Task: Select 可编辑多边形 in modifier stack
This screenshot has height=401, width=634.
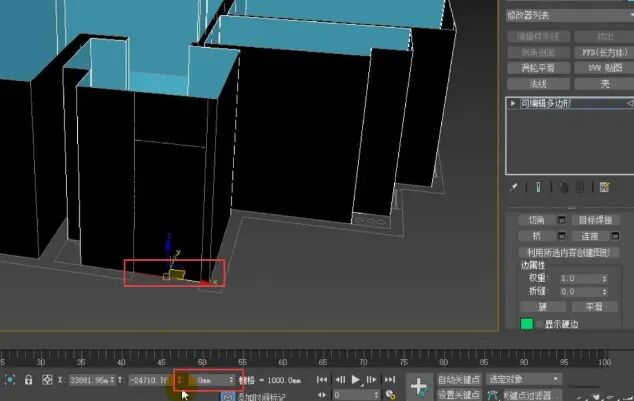Action: click(546, 103)
